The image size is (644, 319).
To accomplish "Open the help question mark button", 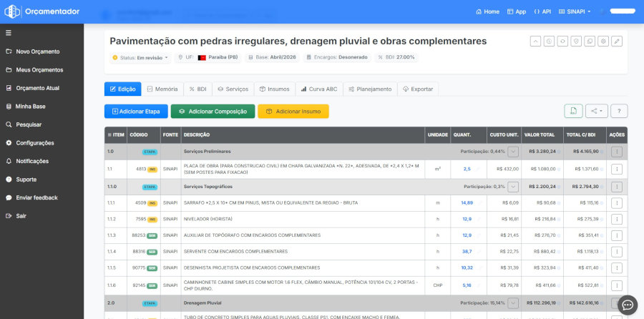I will pos(619,111).
